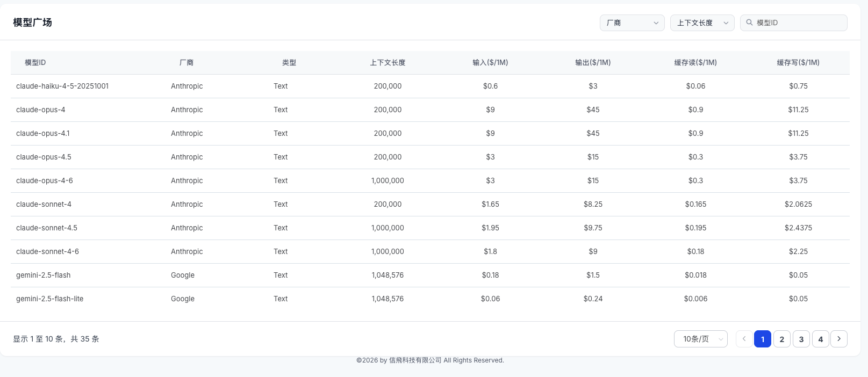
Task: Open the 厂商 filter dropdown
Action: coord(632,23)
